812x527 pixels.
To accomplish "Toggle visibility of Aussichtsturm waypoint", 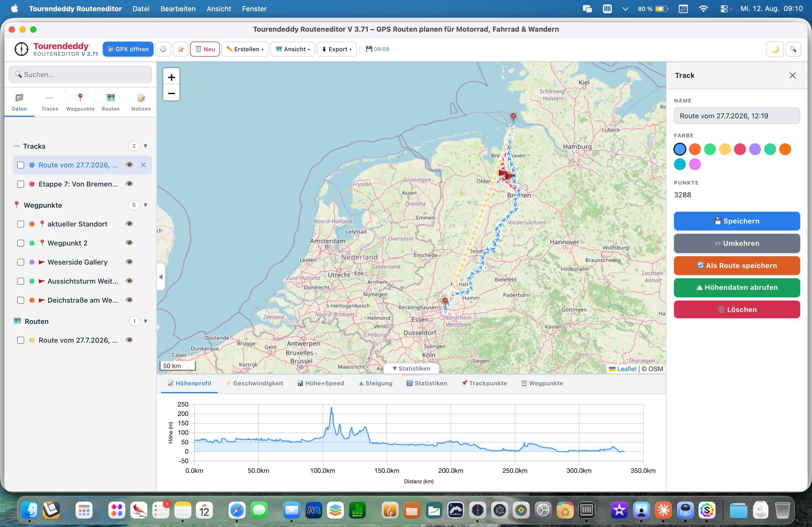I will 129,281.
